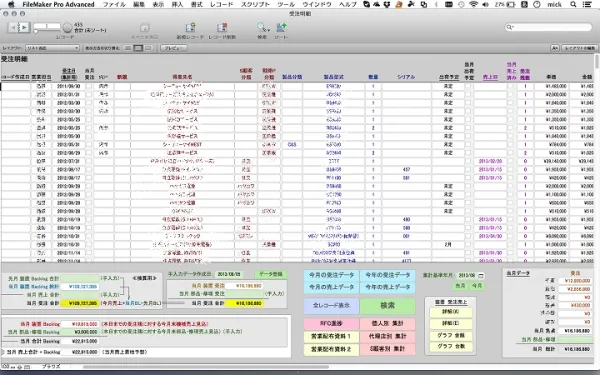Toggle 当月受注 checkbox in the 2012/10/31 2月 row
The image size is (600, 375).
coord(89,245)
